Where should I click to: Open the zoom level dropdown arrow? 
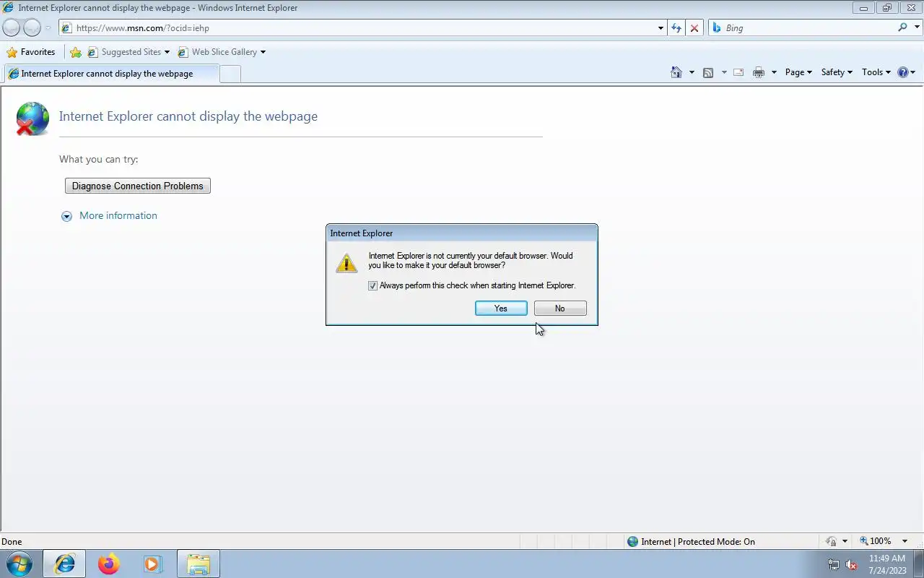coord(905,541)
